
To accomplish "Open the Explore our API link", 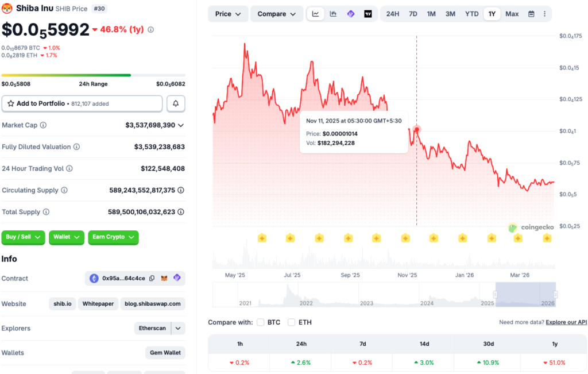I will [x=566, y=322].
